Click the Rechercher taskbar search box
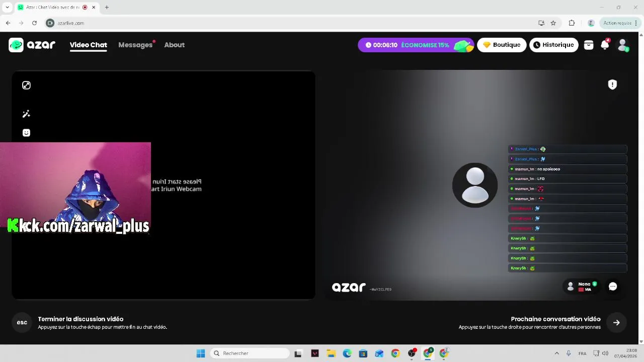 [x=250, y=353]
